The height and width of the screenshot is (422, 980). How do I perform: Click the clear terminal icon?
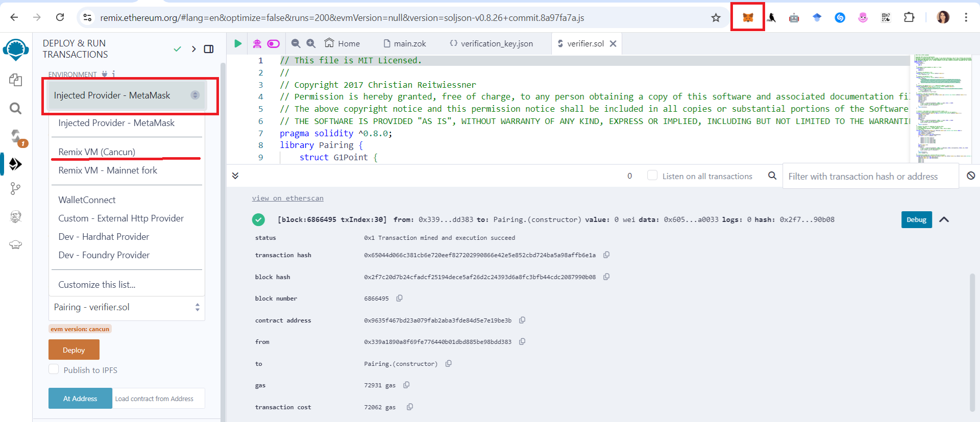tap(971, 176)
